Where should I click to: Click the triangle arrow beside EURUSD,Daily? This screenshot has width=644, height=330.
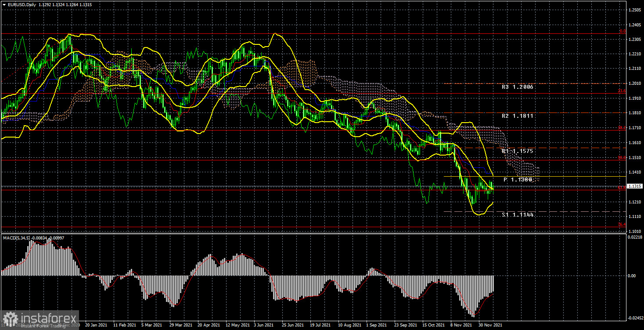tap(4, 4)
